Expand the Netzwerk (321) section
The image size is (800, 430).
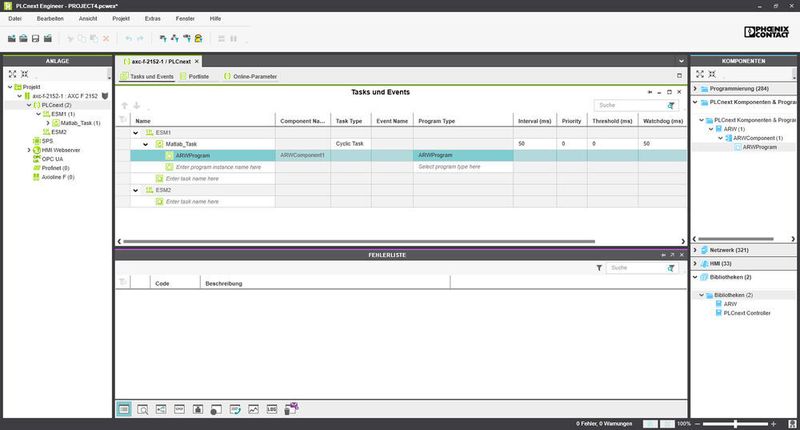pyautogui.click(x=695, y=250)
